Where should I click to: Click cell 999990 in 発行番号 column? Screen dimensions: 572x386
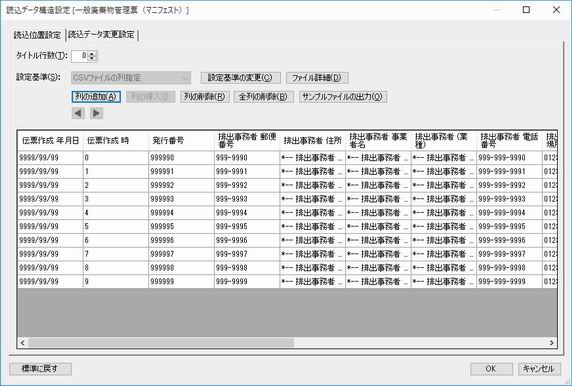point(181,158)
